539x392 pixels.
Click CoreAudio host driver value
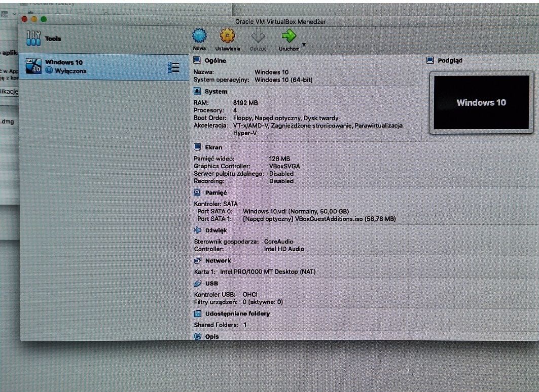[278, 242]
